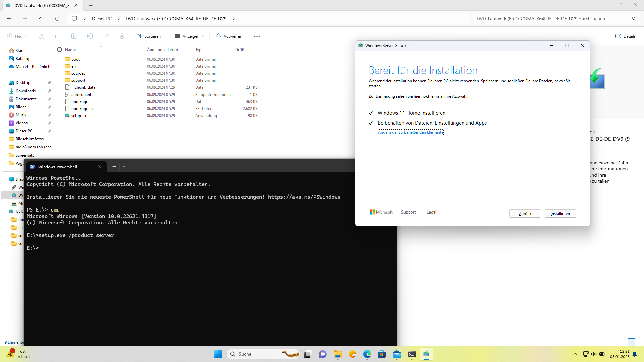The width and height of the screenshot is (644, 362).
Task: Open 'Ändern der zu behaltenden Elemente' link
Action: (411, 132)
